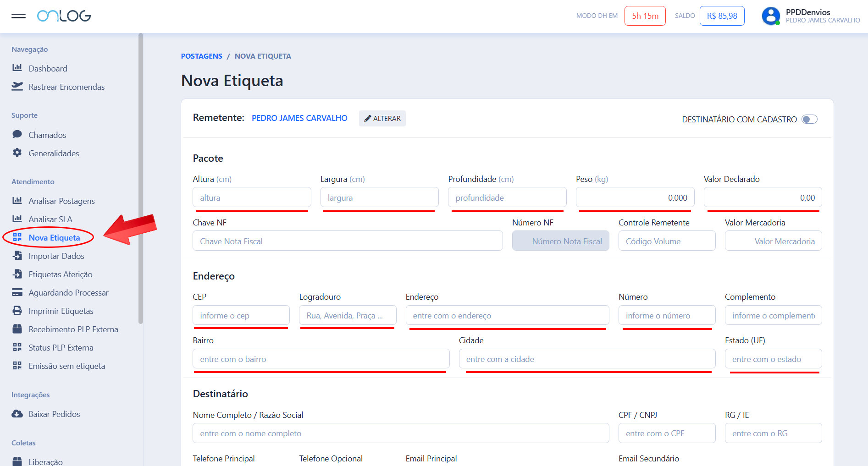This screenshot has width=868, height=466.
Task: Click the Aguardando Processar card icon
Action: (x=17, y=292)
